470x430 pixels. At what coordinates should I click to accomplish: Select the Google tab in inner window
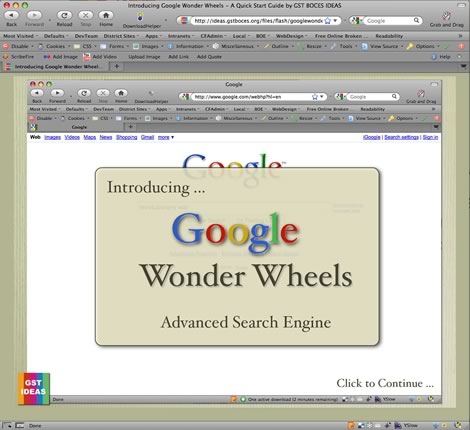76,127
